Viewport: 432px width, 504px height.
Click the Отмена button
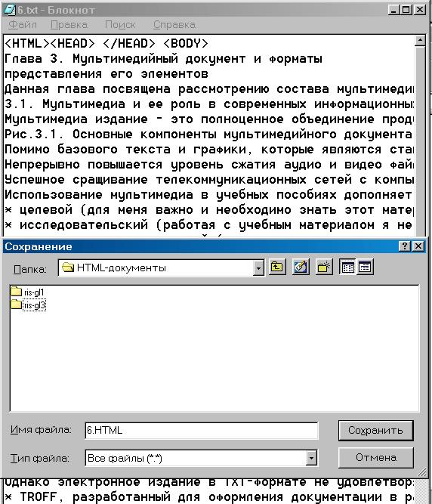pyautogui.click(x=375, y=458)
